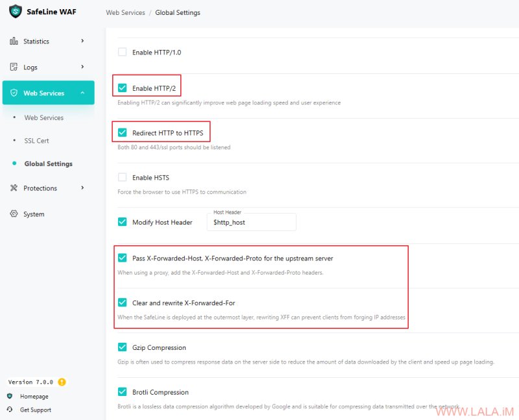The height and width of the screenshot is (420, 519).
Task: Expand the Logs menu chevron
Action: pos(82,67)
